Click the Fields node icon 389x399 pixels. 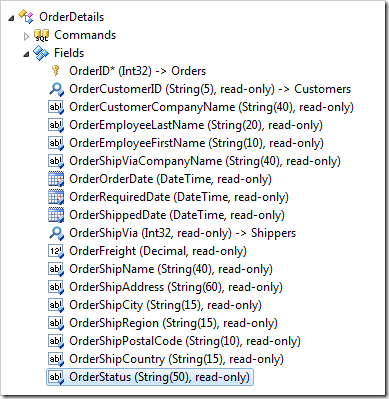[x=41, y=53]
